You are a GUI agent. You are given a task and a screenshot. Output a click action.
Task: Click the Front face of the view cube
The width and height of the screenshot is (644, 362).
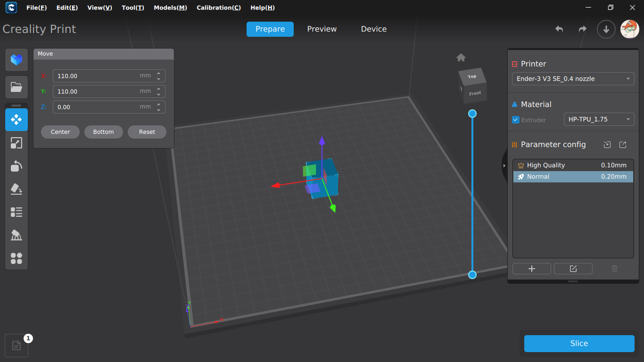pyautogui.click(x=475, y=93)
